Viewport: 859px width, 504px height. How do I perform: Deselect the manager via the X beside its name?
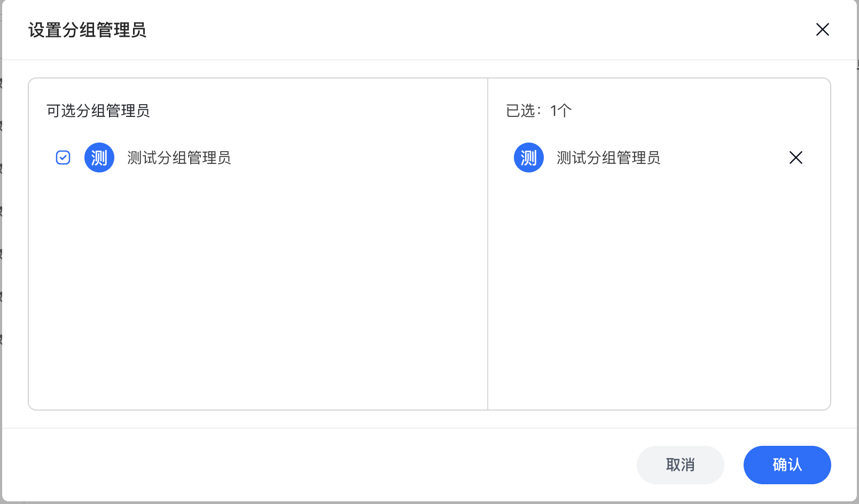796,157
